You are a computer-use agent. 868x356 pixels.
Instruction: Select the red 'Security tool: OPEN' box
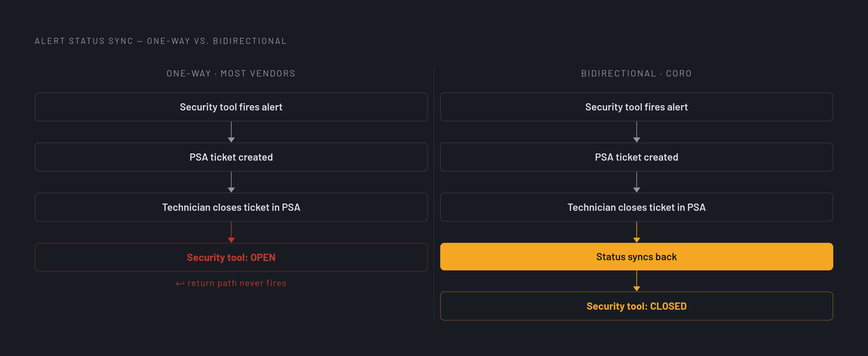(x=231, y=257)
